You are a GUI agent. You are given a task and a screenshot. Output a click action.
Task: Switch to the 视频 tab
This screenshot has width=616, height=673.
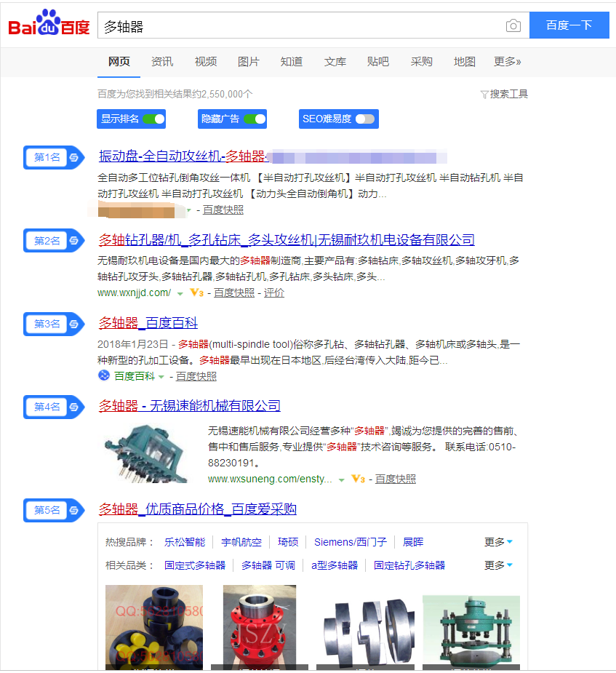(206, 62)
